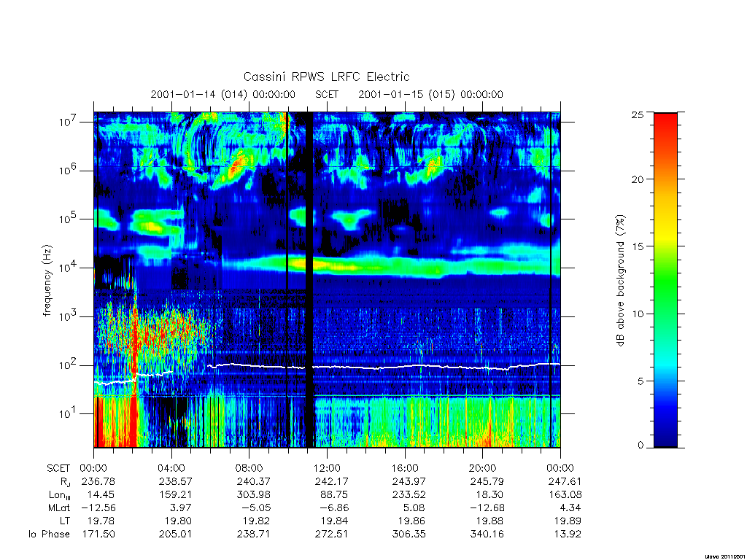Image resolution: width=747 pixels, height=560 pixels.
Task: Click the MLat value -12.56
Action: (98, 507)
